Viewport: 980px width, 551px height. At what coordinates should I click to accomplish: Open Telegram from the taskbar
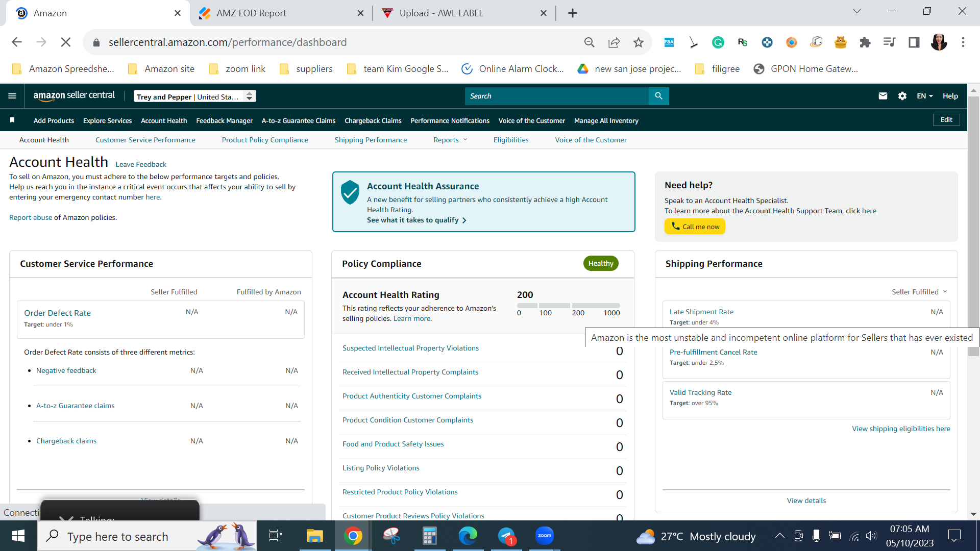506,536
